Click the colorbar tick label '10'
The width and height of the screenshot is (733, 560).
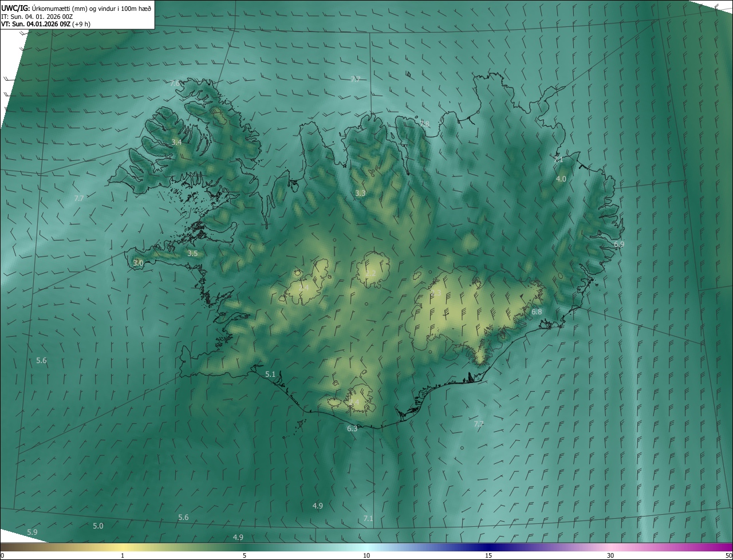click(366, 555)
